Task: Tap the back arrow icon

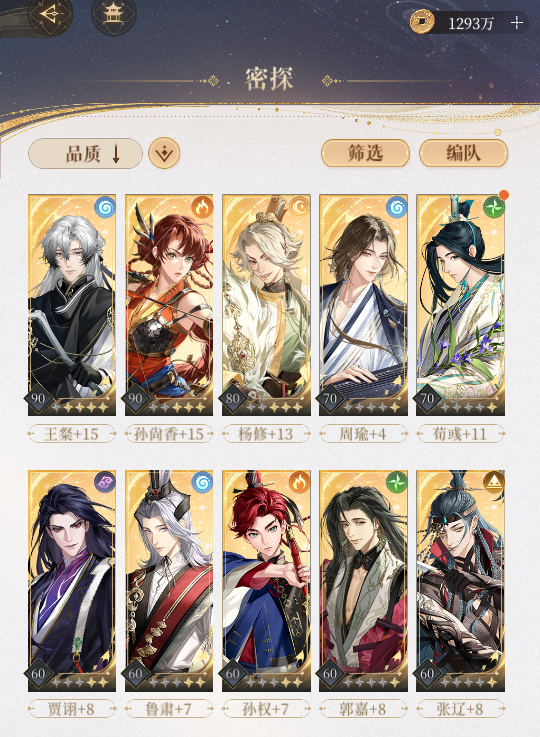Action: coord(50,15)
